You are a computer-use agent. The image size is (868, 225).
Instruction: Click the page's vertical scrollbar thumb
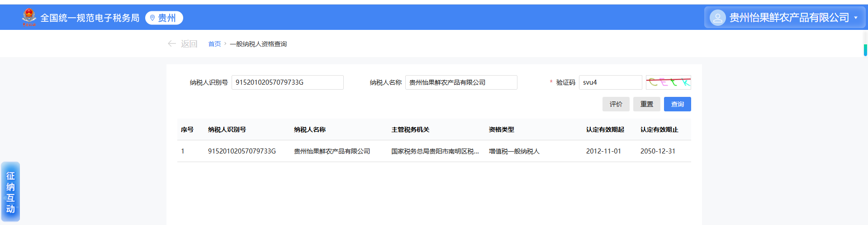865,50
